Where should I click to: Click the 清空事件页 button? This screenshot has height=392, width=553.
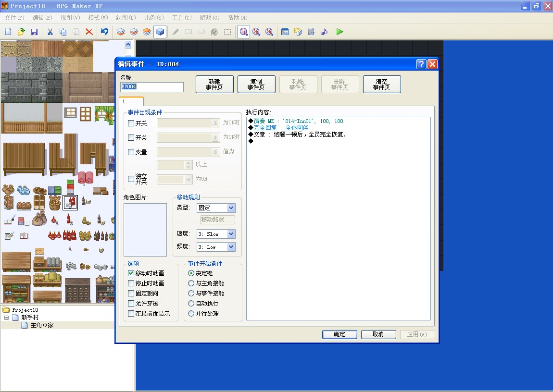(382, 84)
